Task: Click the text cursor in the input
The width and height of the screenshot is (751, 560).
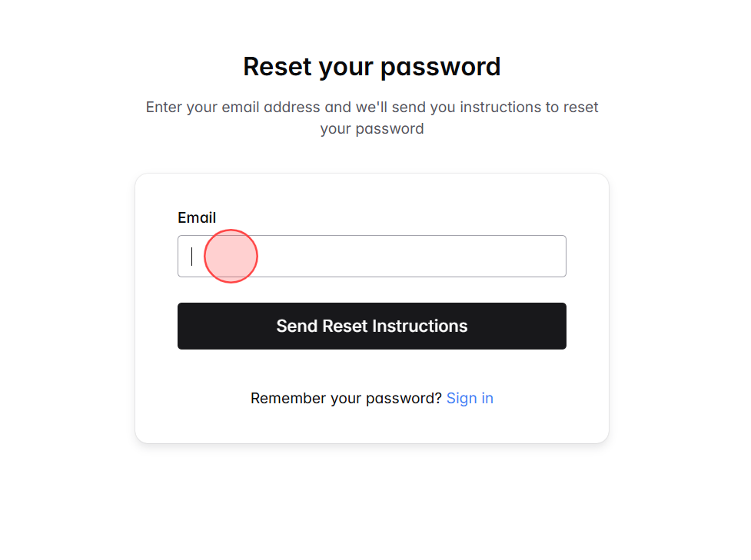Action: [x=191, y=256]
